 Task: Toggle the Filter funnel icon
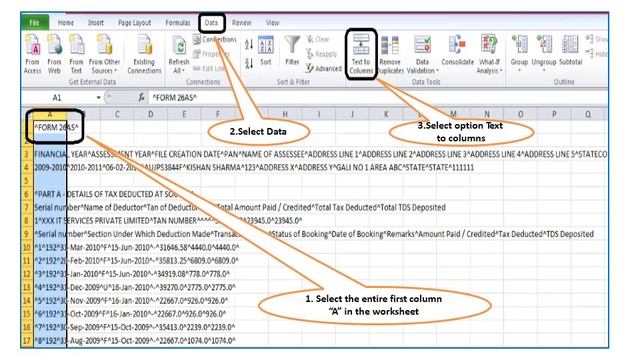[292, 51]
